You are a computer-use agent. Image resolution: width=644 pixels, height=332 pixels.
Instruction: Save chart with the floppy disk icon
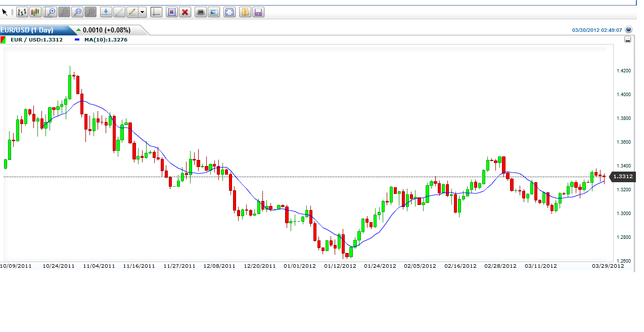tap(258, 12)
